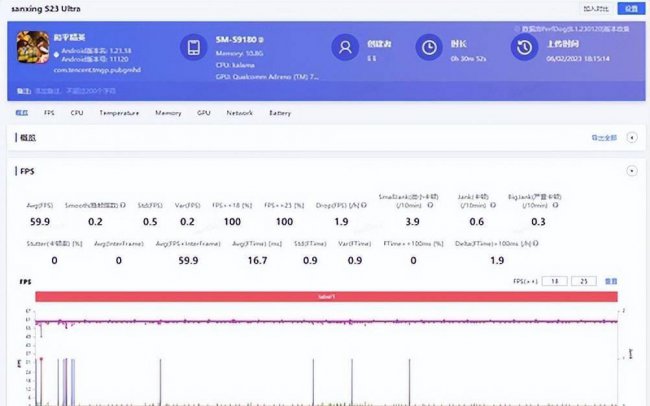Click the Smooth value 0.2
650x406 pixels.
pos(95,222)
